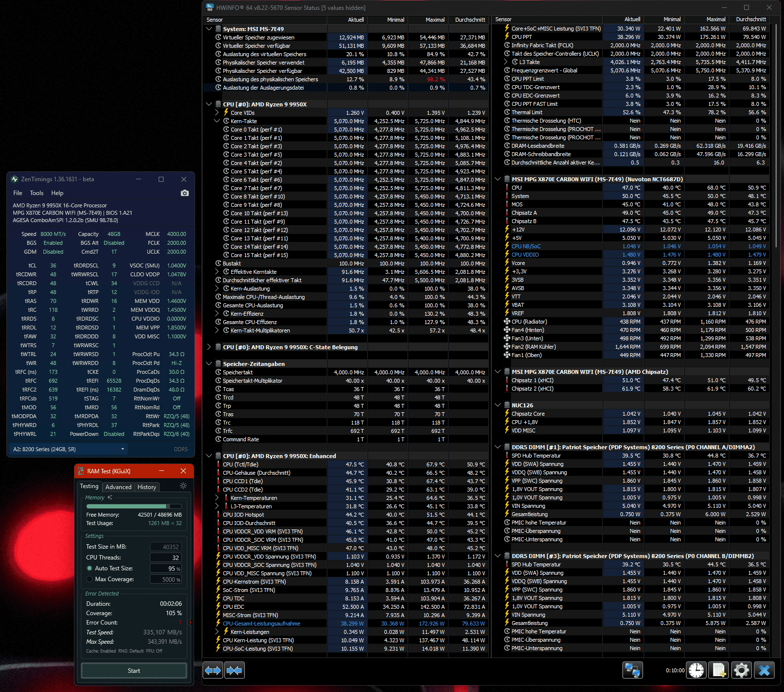Collapse the NUC126 sensor group
The width and height of the screenshot is (784, 692).
point(498,405)
